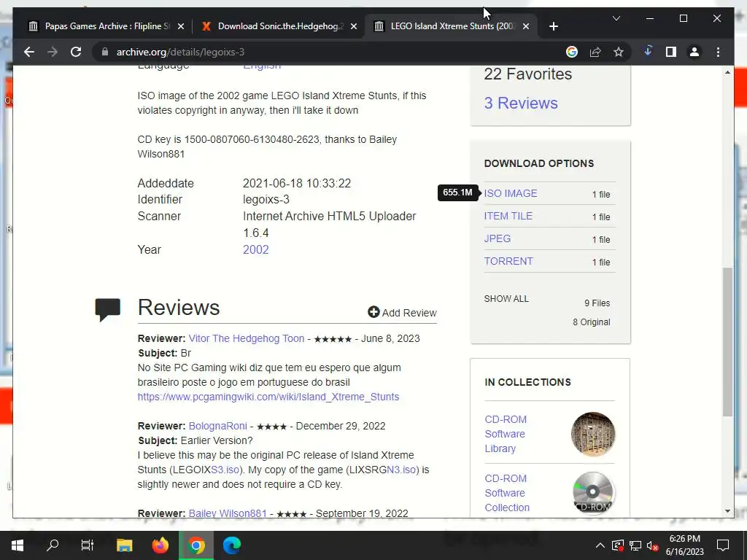The width and height of the screenshot is (747, 560).
Task: Download the JPEG file
Action: 498,238
